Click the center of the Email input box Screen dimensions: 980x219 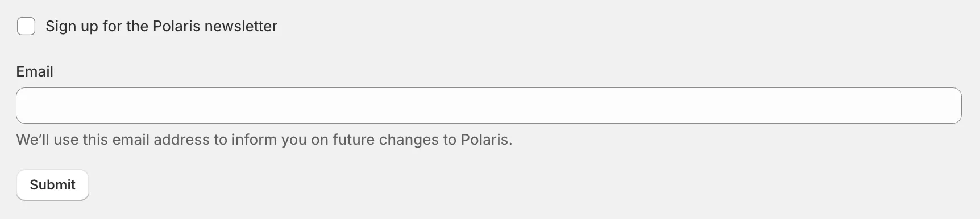(x=489, y=106)
